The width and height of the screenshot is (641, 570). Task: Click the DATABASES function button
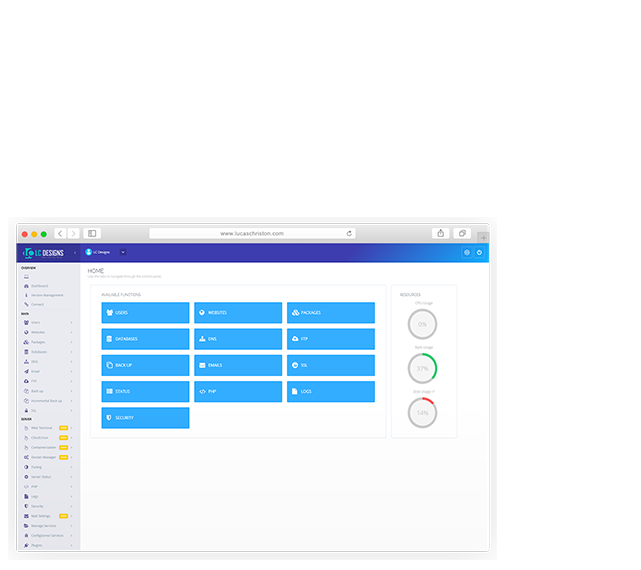coord(145,339)
